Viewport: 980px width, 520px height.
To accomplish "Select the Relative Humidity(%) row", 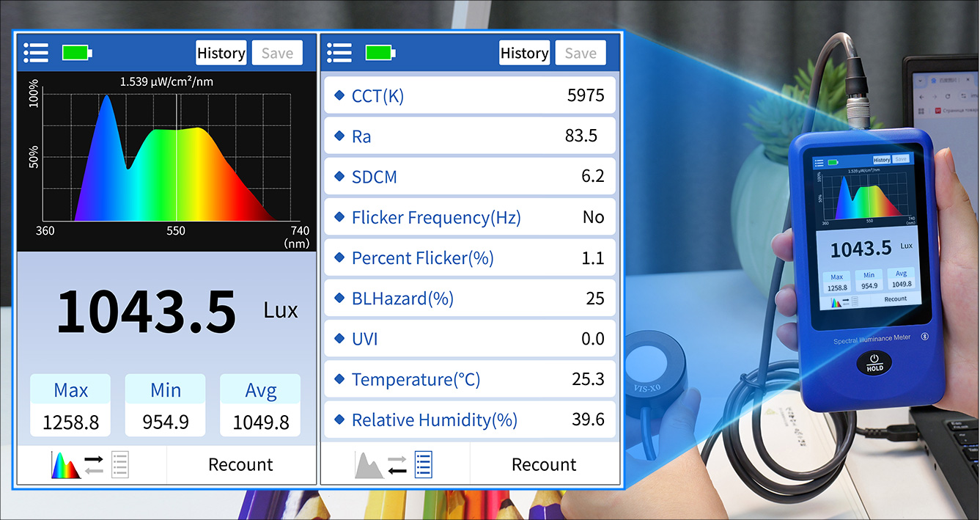I will (x=469, y=420).
